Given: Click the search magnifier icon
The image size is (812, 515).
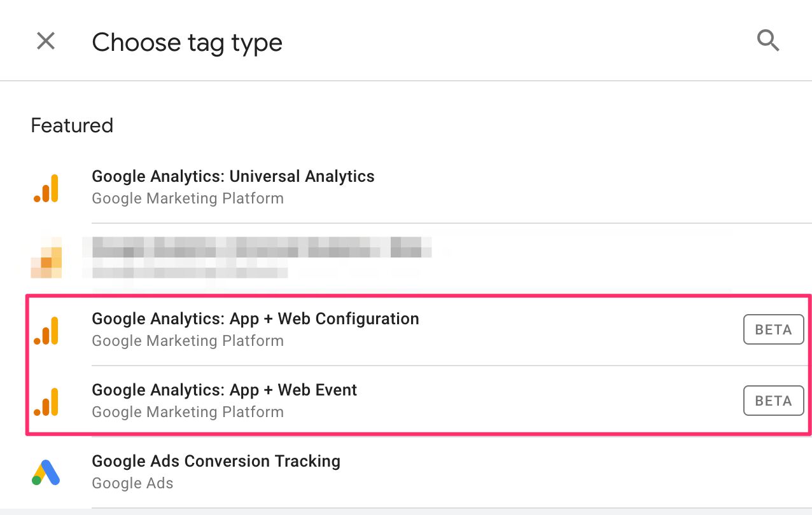Looking at the screenshot, I should tap(768, 41).
